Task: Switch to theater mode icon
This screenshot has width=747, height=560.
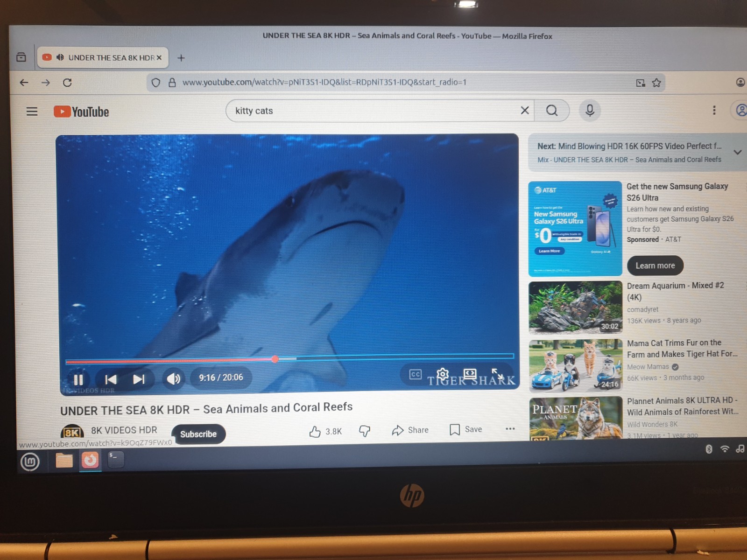Action: [x=470, y=373]
